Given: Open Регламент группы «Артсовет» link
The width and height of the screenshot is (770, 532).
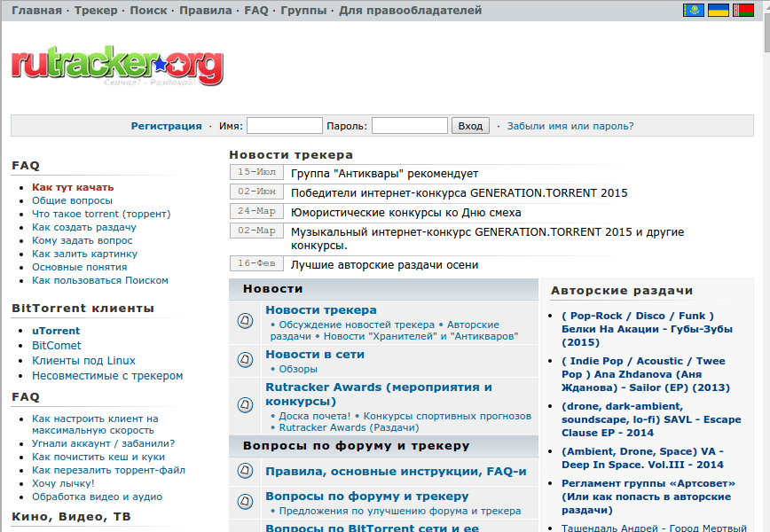Looking at the screenshot, I should pyautogui.click(x=648, y=497).
